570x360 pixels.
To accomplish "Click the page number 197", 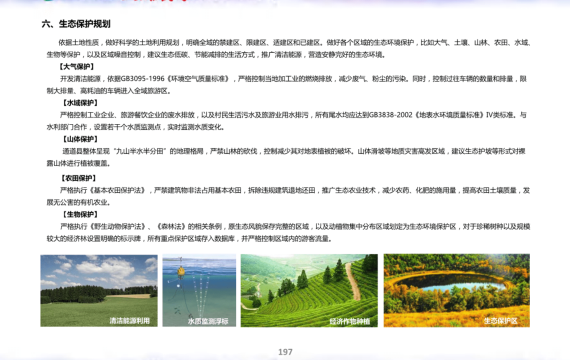I will (285, 352).
